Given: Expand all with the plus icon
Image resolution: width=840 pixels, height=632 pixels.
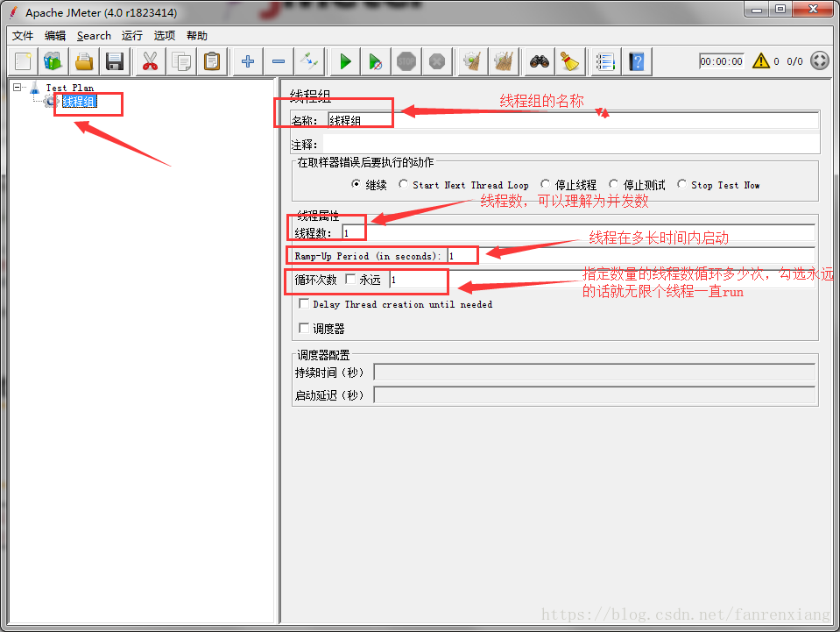Looking at the screenshot, I should coord(248,61).
